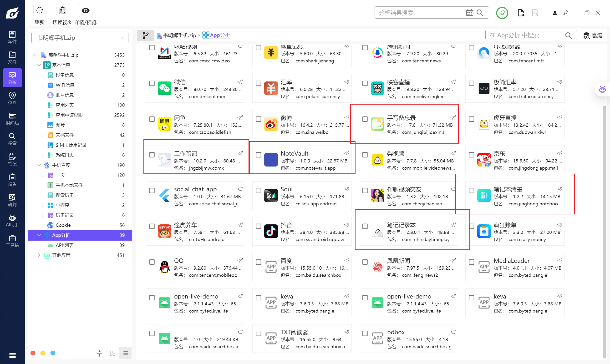Click the branch tree icon beside breadcrumb
This screenshot has height=364, width=610.
click(x=145, y=35)
